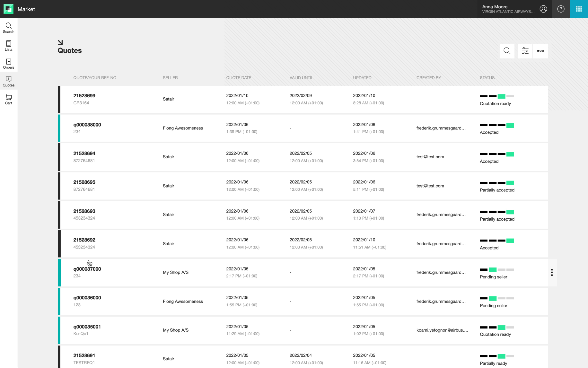This screenshot has height=368, width=588.
Task: Open quote 21528691
Action: pos(84,355)
